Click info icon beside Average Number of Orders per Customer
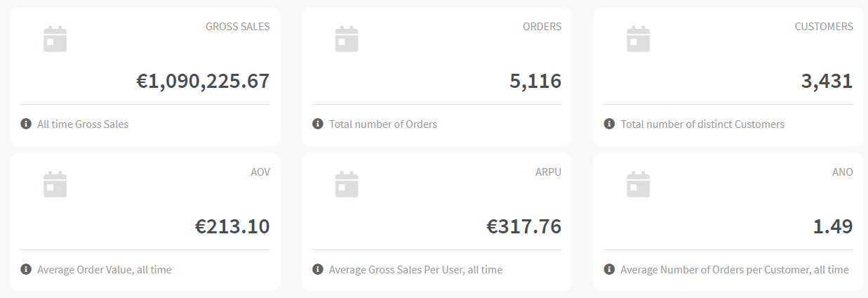 (x=609, y=269)
